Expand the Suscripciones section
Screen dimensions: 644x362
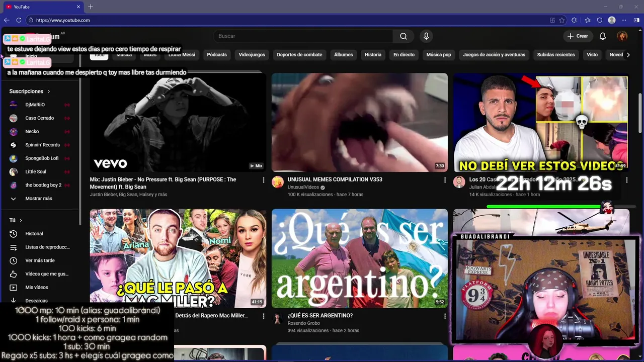30,92
